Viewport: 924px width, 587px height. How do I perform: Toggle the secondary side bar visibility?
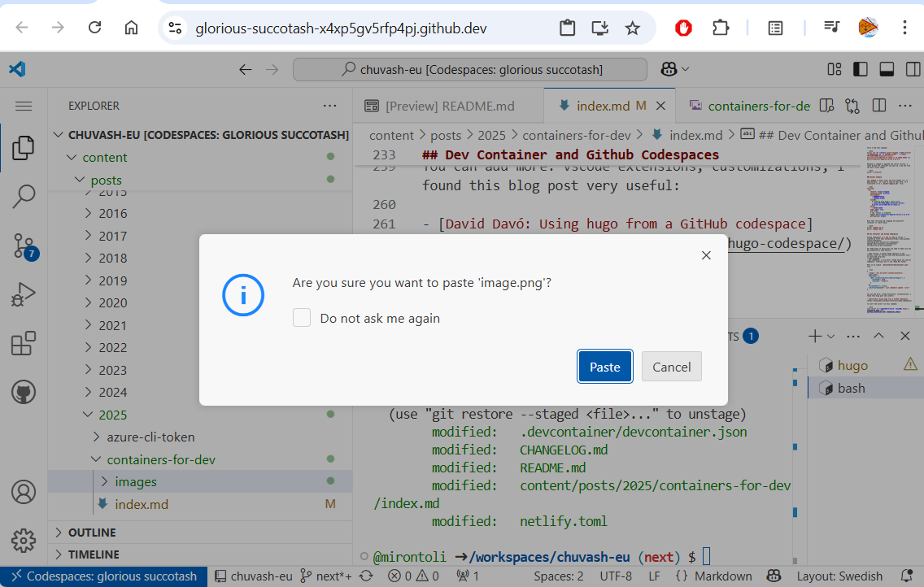coord(913,69)
